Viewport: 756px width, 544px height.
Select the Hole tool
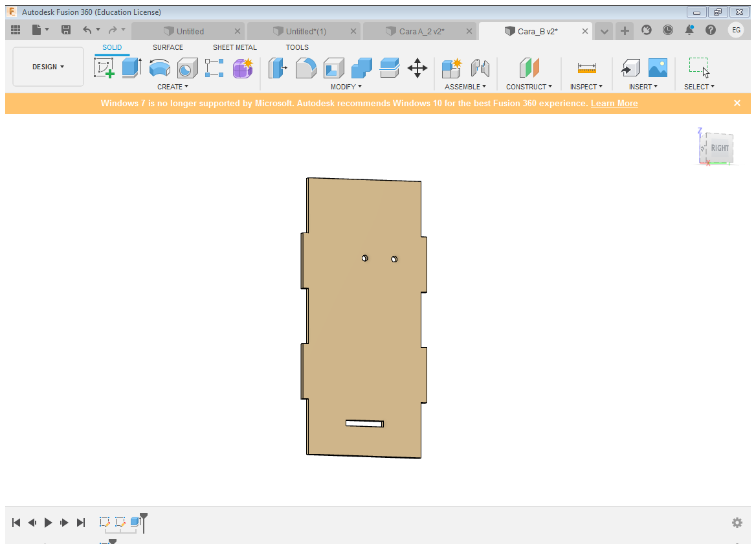(187, 68)
